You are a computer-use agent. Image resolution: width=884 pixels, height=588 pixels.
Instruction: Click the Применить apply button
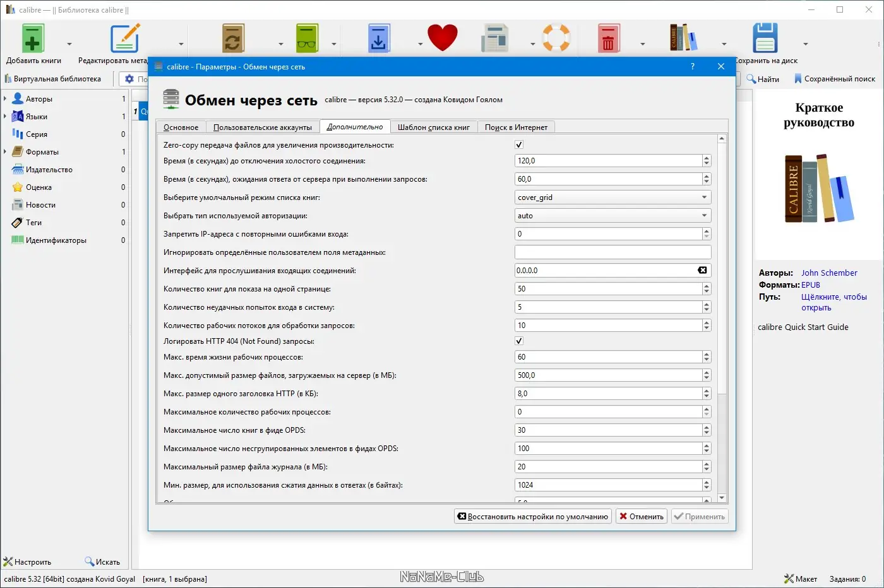(700, 516)
